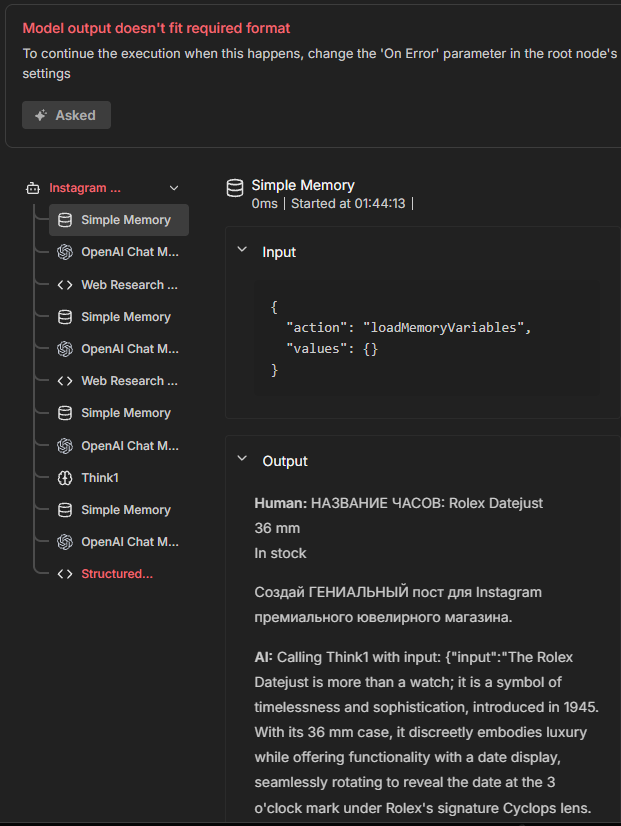
Task: Select the Think1 log entry
Action: pos(100,478)
